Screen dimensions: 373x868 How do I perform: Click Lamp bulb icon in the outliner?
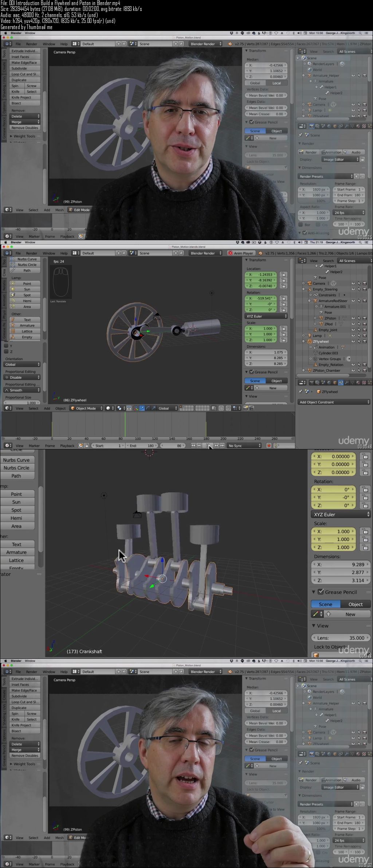coord(309,336)
